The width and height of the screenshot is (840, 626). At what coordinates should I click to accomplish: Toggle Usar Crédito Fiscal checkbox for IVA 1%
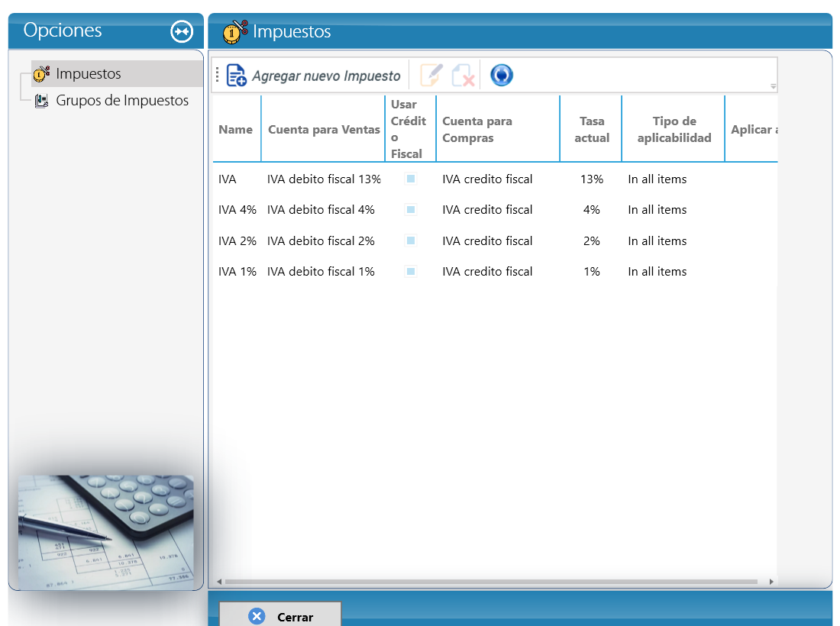click(x=411, y=272)
